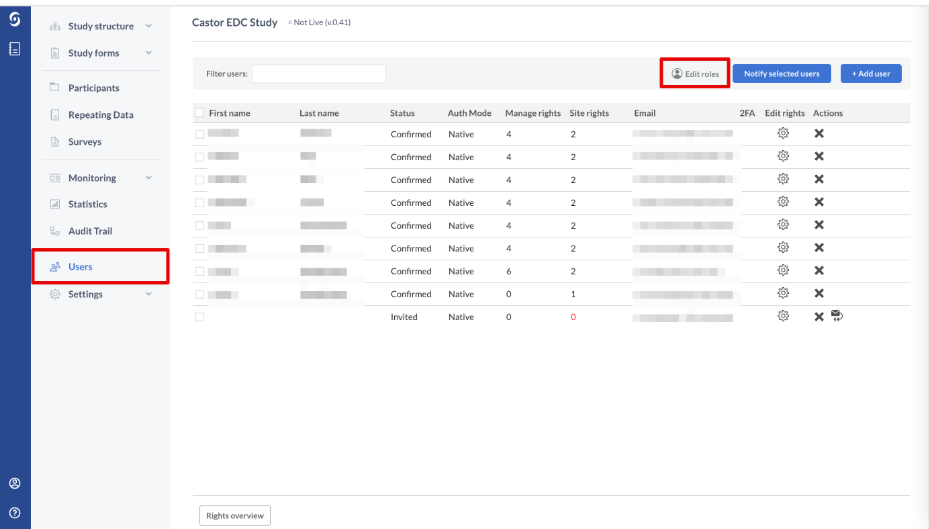Edit rights gear for user with Manage rights 6
This screenshot has width=929, height=529.
click(x=783, y=270)
